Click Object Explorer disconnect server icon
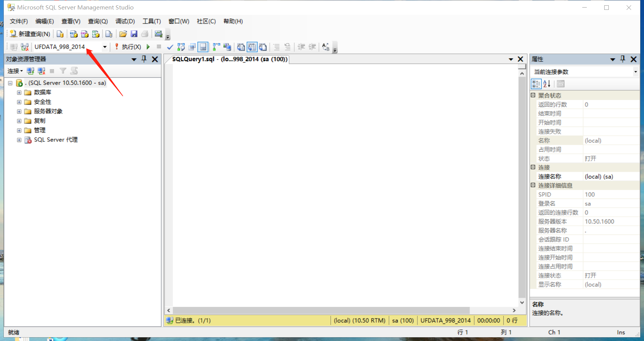The height and width of the screenshot is (341, 644). click(x=41, y=71)
